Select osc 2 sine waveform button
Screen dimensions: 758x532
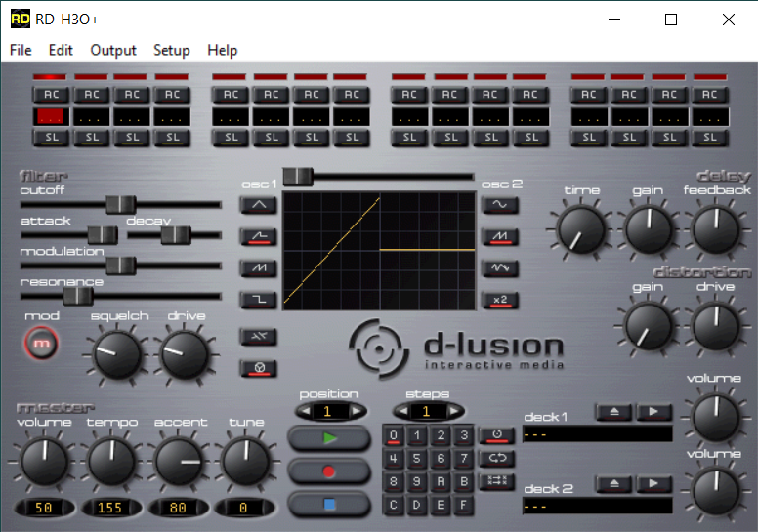(x=500, y=205)
